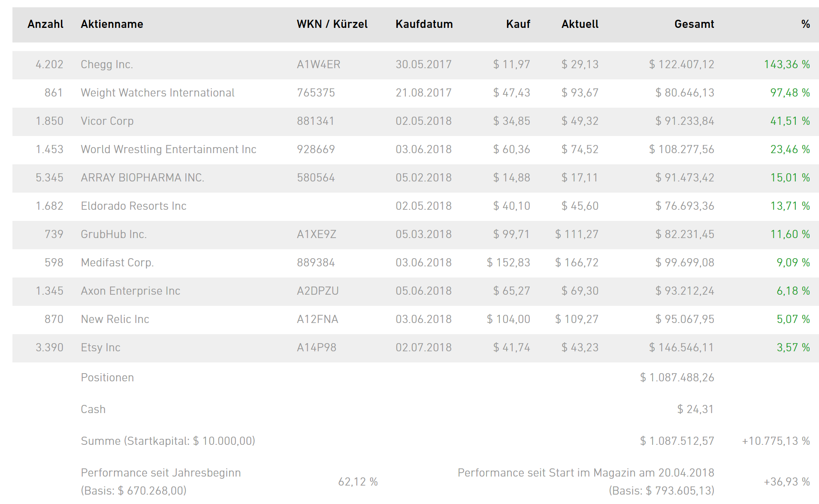Image resolution: width=819 pixels, height=504 pixels.
Task: Click purchase date 05.03.2018
Action: [423, 234]
